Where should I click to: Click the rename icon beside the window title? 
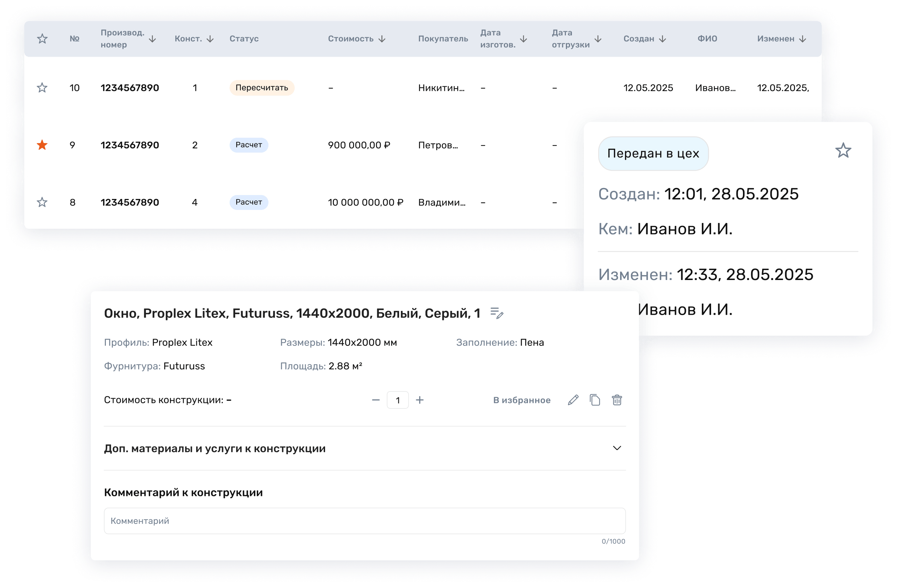pos(497,313)
